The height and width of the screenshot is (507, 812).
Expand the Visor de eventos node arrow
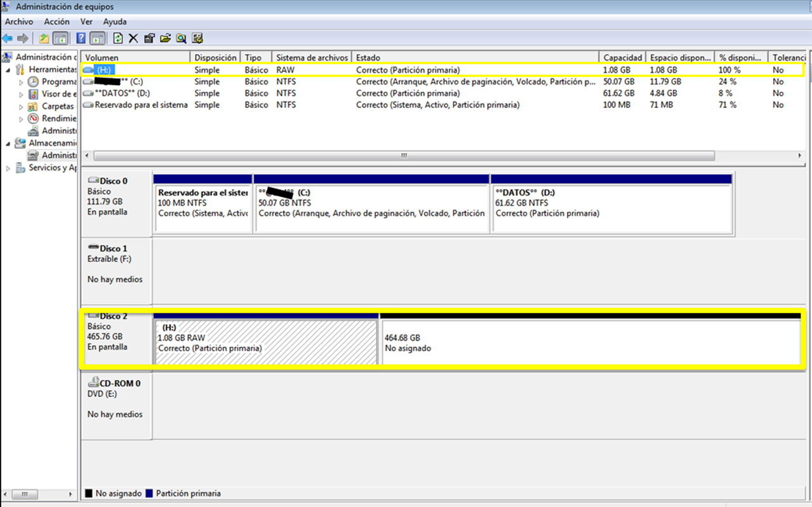[21, 95]
